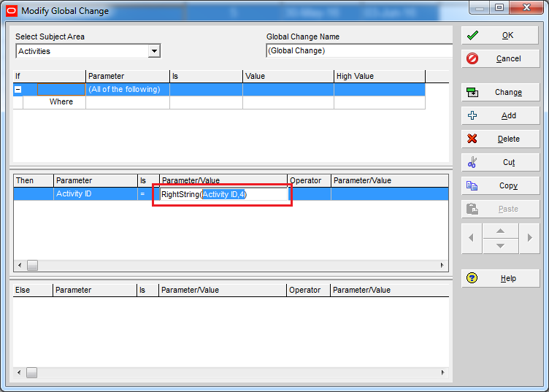Edit the RightString(Activity ID,4) value field
The height and width of the screenshot is (392, 549).
point(223,194)
